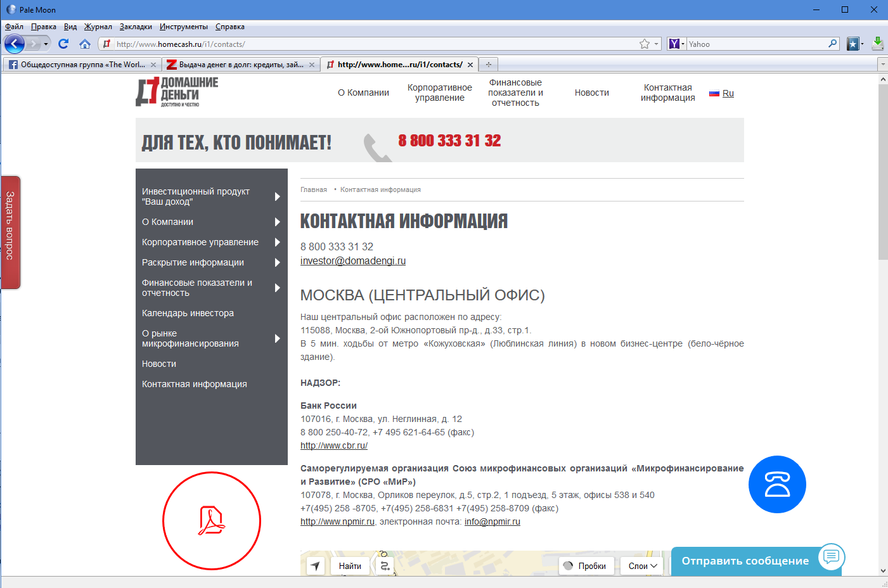Image resolution: width=888 pixels, height=588 pixels.
Task: Open the Справка menu
Action: tap(230, 27)
